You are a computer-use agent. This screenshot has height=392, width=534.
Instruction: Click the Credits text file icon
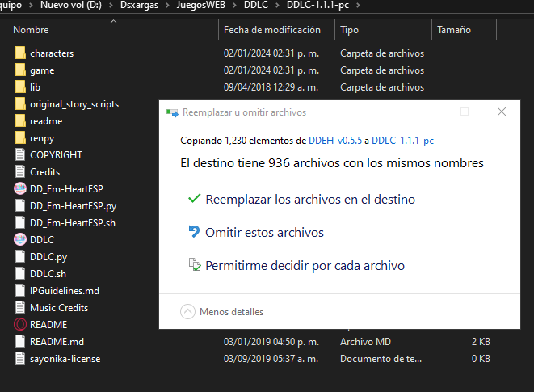[x=20, y=172]
